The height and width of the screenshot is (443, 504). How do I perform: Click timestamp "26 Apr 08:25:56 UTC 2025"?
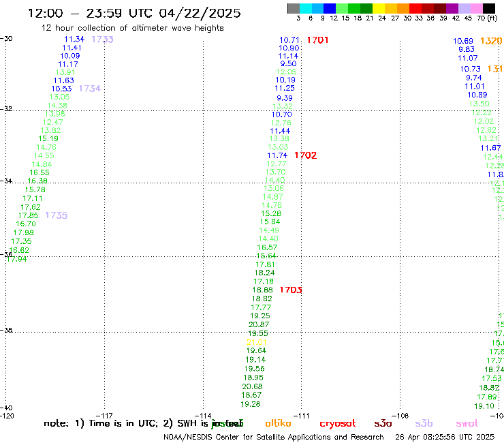coord(445,437)
